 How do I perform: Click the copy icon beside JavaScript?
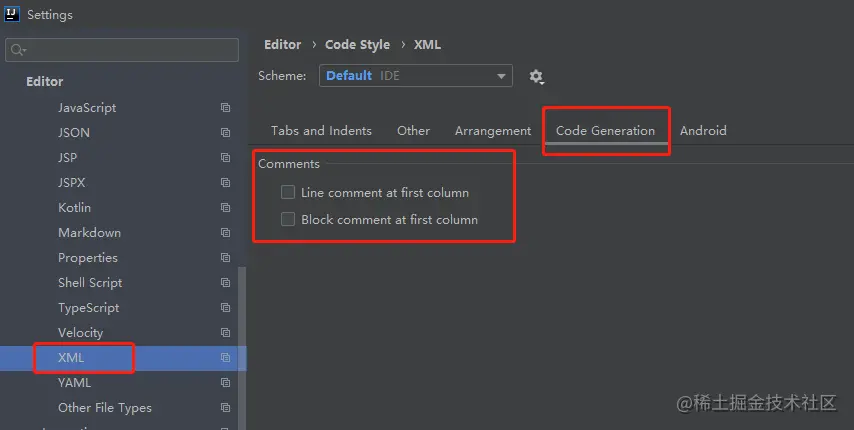point(225,108)
